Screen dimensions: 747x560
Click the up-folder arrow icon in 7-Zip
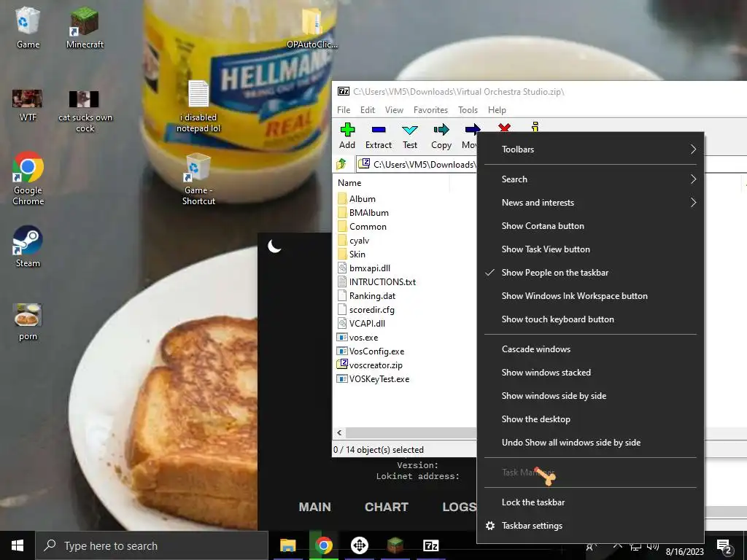coord(341,164)
